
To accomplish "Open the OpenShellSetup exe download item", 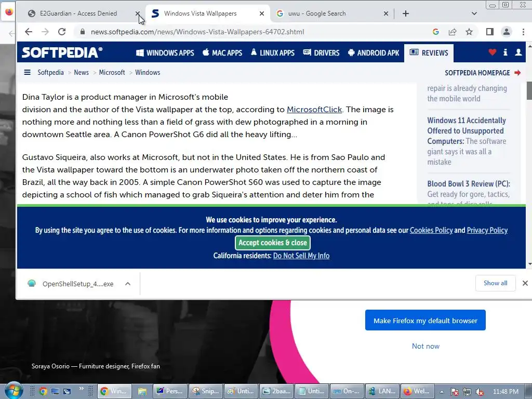I will point(71,284).
